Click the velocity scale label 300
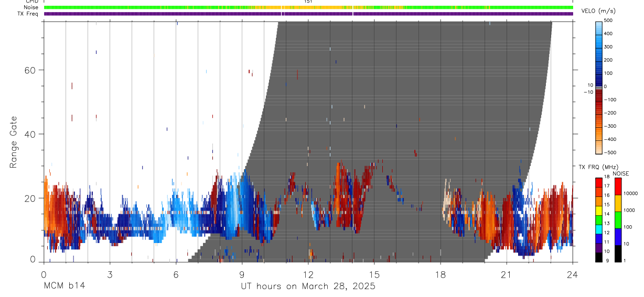This screenshot has width=644, height=297. [608, 47]
